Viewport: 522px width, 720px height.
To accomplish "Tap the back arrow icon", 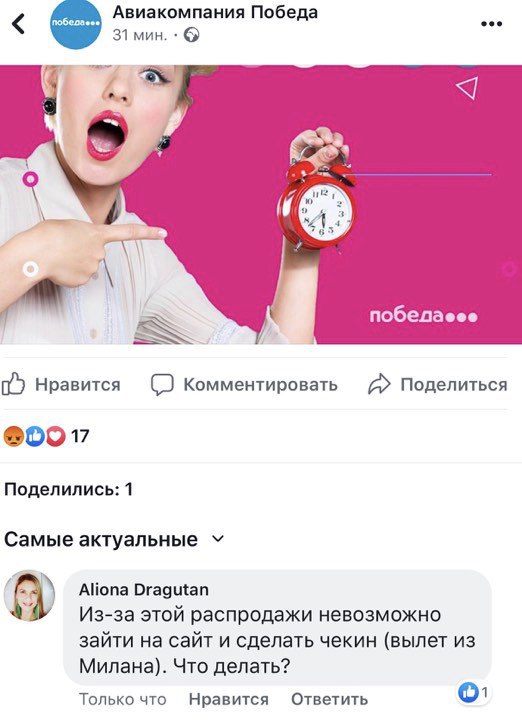I will (18, 24).
